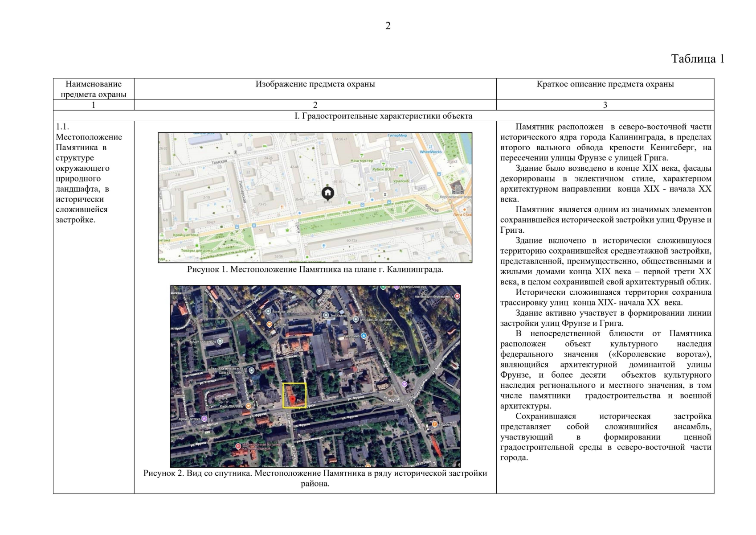Screen dimensions: 756x535
Task: Select the 'Таблица 1' heading
Action: point(698,59)
